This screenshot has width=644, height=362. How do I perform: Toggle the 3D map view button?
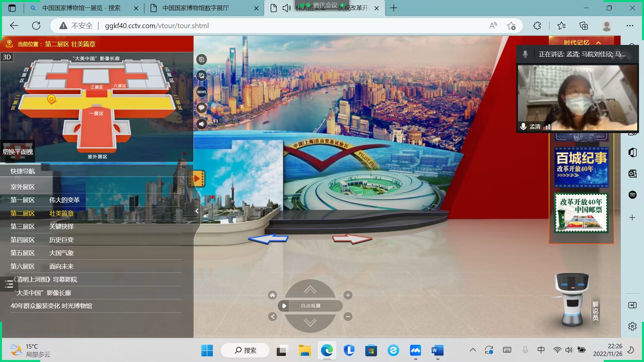click(x=7, y=57)
